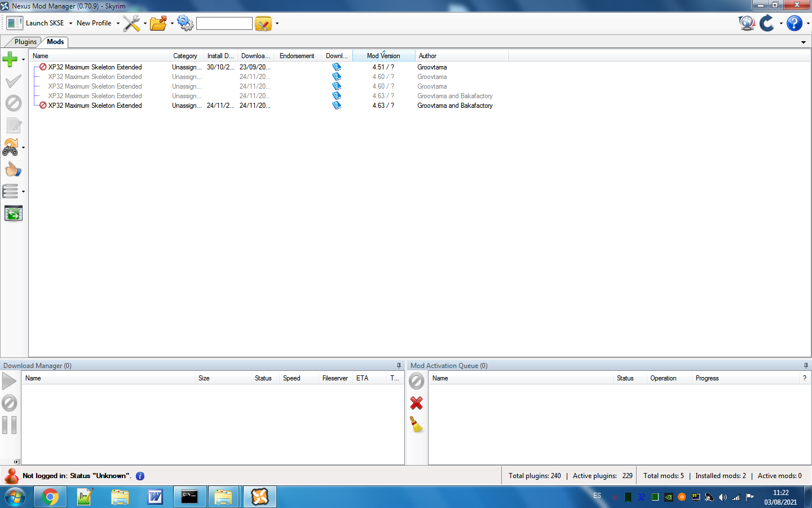Expand the Help dropdown arrow
812x508 pixels.
808,24
